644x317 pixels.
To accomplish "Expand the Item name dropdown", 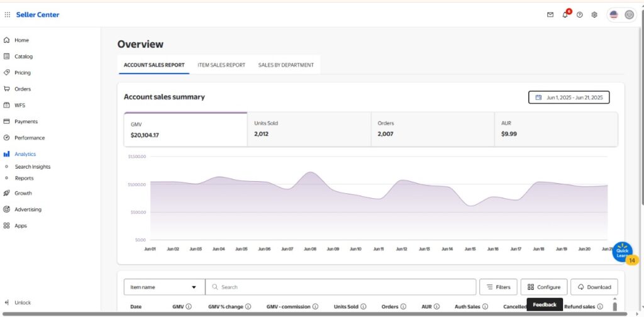I will pos(164,287).
